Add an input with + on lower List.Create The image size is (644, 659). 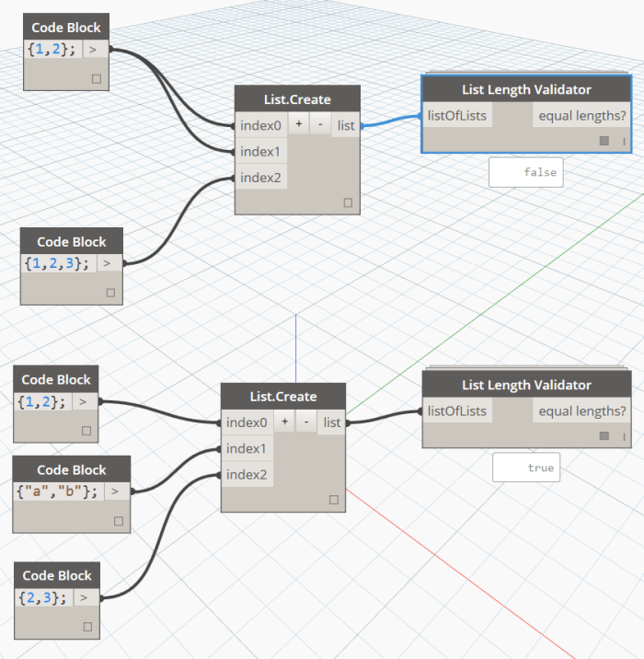pyautogui.click(x=285, y=422)
